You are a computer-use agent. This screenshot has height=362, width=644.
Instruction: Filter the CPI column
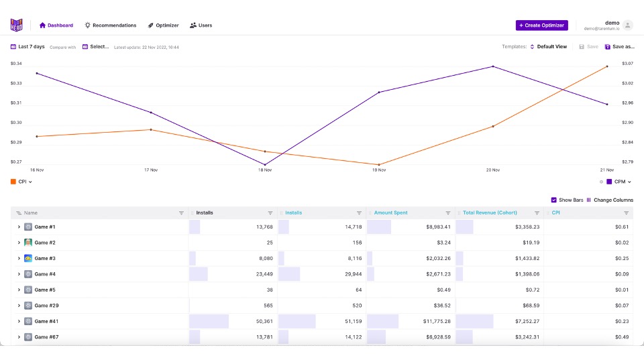pyautogui.click(x=627, y=213)
